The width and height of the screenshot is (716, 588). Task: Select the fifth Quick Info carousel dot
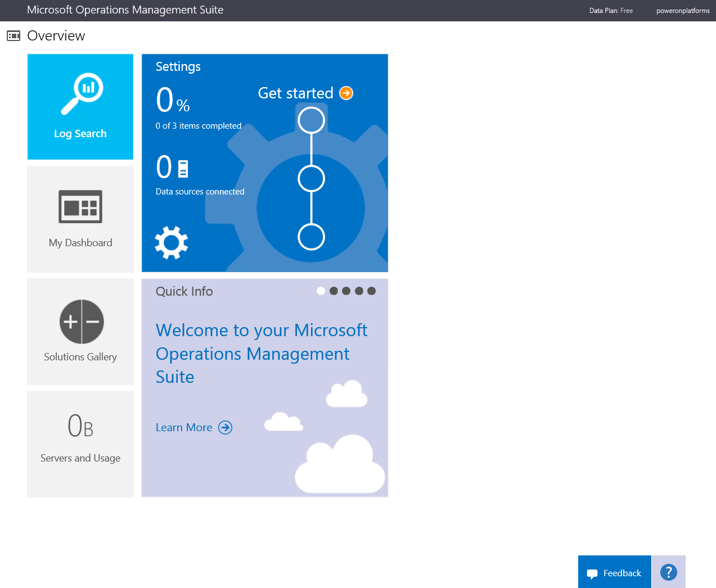371,291
